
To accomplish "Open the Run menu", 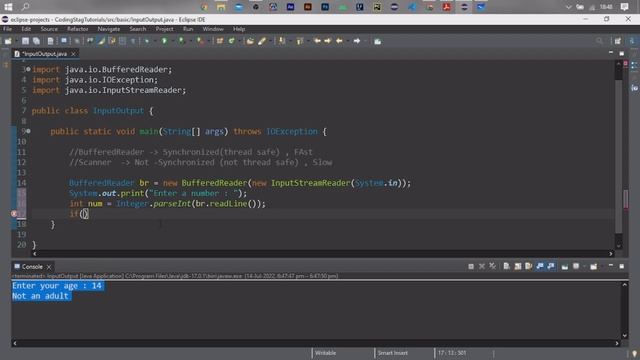I will (188, 29).
